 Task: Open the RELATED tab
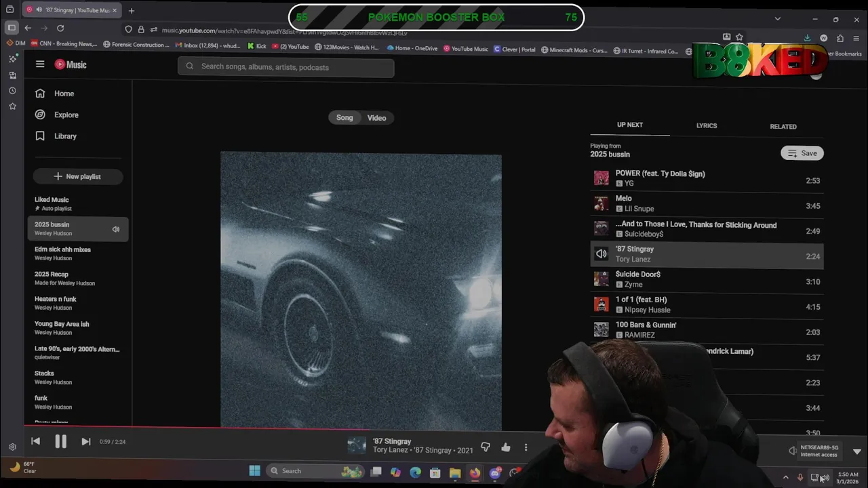pyautogui.click(x=783, y=126)
